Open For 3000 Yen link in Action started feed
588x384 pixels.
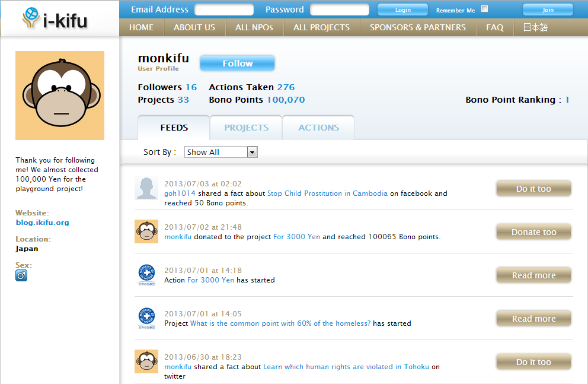coord(211,280)
